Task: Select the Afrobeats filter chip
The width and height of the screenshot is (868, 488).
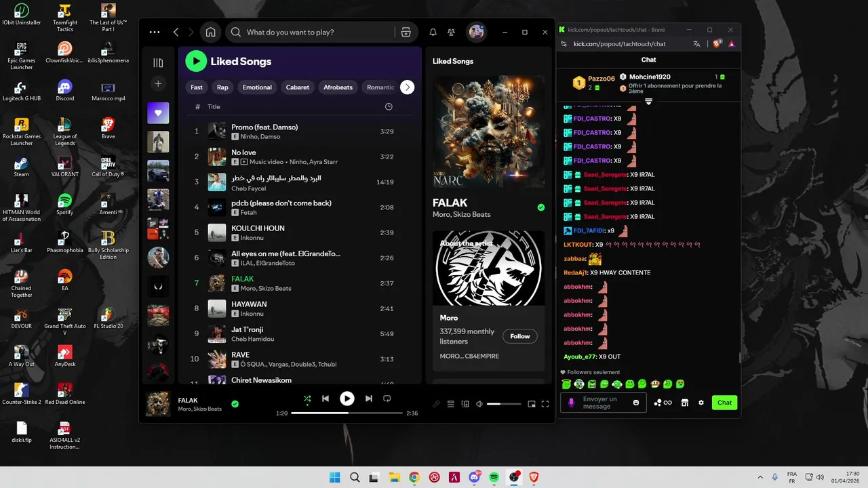Action: click(338, 87)
